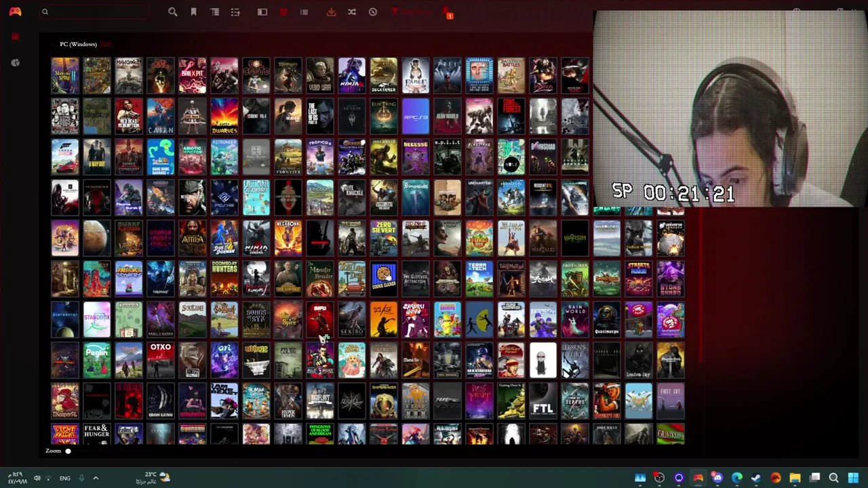This screenshot has height=488, width=868.
Task: Select the Stoneshard cover
Action: pos(671,279)
